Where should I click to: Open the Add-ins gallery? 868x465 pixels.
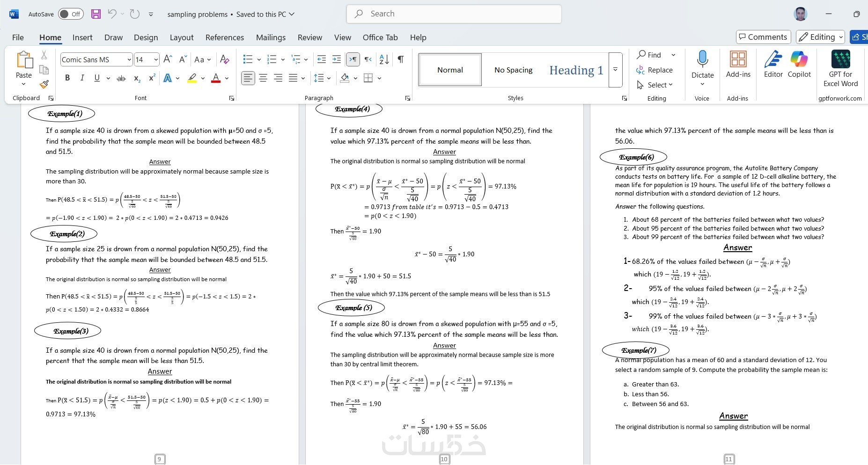tap(738, 65)
